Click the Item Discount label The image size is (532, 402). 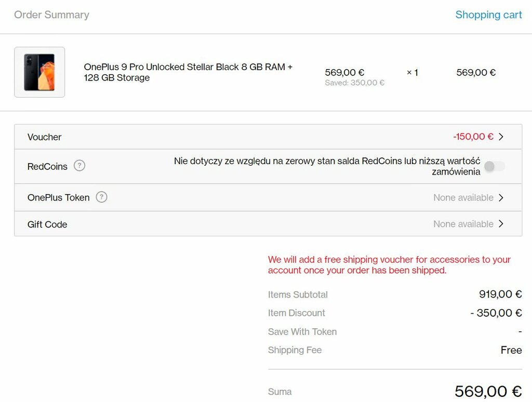(x=297, y=313)
